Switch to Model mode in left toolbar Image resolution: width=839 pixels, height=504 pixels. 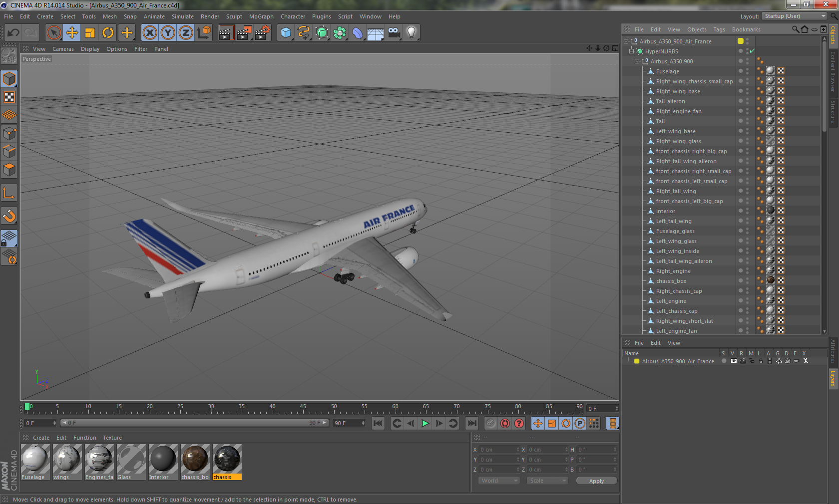(9, 79)
